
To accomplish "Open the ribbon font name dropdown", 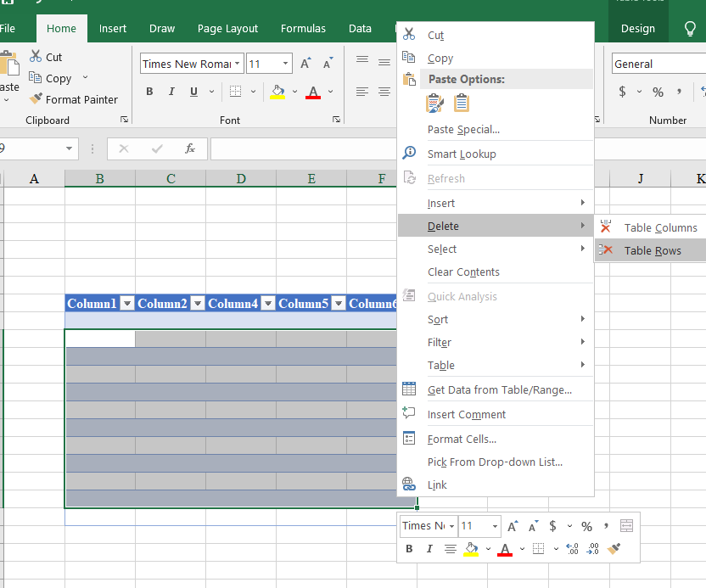I will (x=237, y=64).
